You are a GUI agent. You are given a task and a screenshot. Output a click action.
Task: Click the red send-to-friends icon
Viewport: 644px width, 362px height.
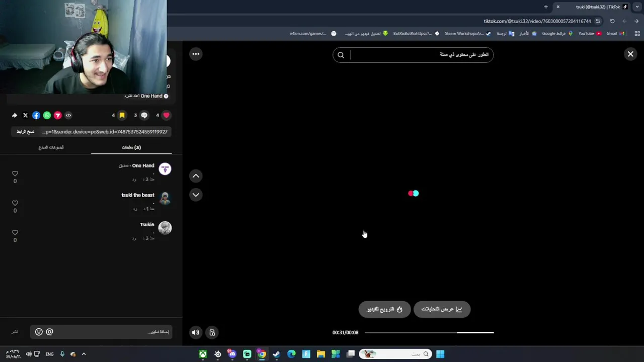point(58,115)
